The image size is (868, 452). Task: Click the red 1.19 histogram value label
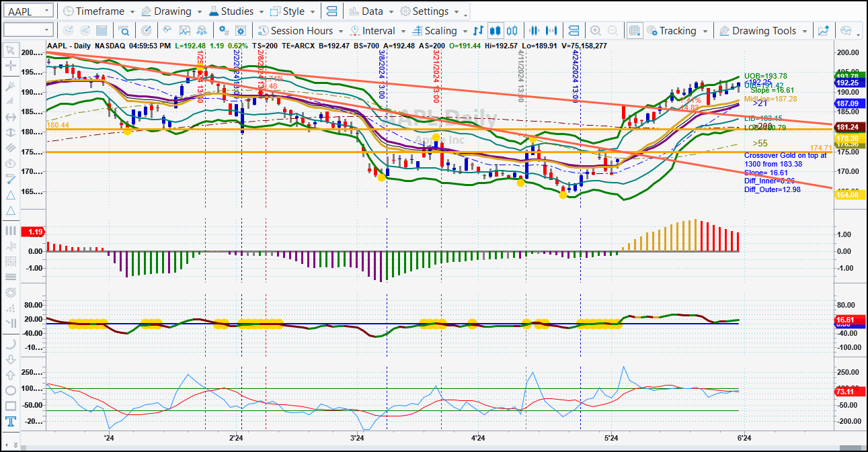(32, 232)
